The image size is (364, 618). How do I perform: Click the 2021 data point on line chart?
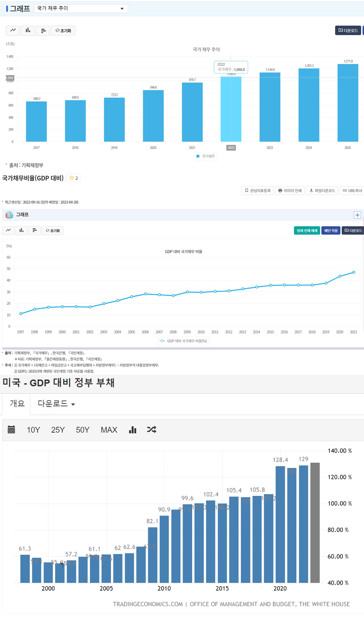[x=354, y=272]
